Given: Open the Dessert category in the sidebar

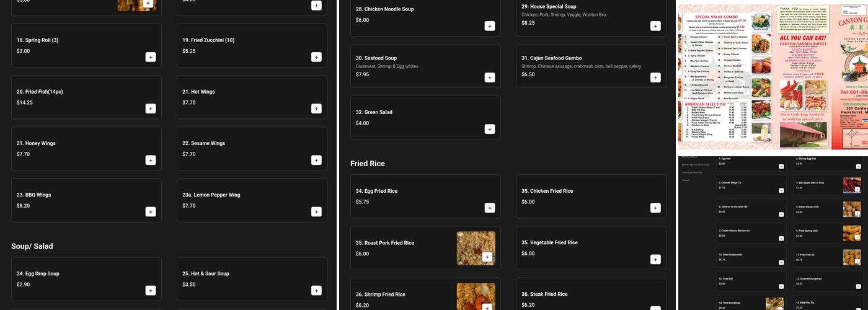Looking at the screenshot, I should pyautogui.click(x=686, y=180).
